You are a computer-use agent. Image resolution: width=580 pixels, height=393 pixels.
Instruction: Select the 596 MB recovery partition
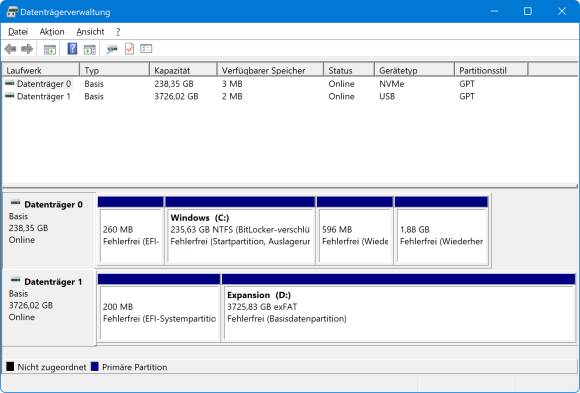pos(355,231)
